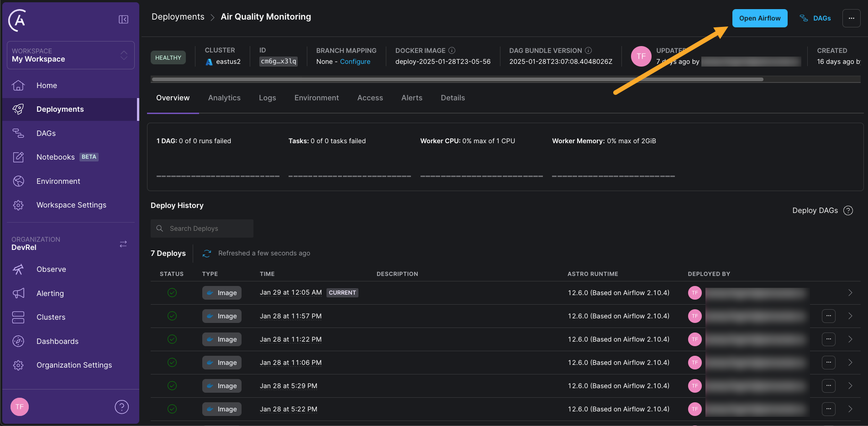The width and height of the screenshot is (868, 426).
Task: Collapse the sidebar with the panel icon
Action: 123,19
